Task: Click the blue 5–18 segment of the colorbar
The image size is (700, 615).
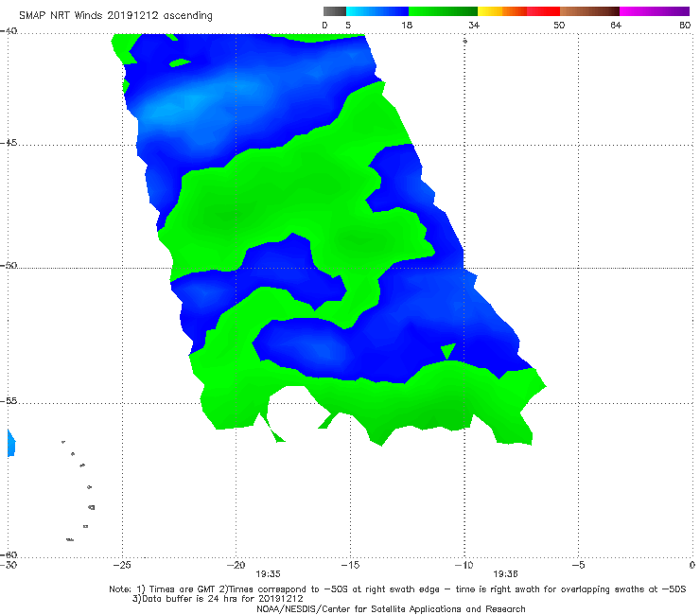Action: (x=377, y=11)
